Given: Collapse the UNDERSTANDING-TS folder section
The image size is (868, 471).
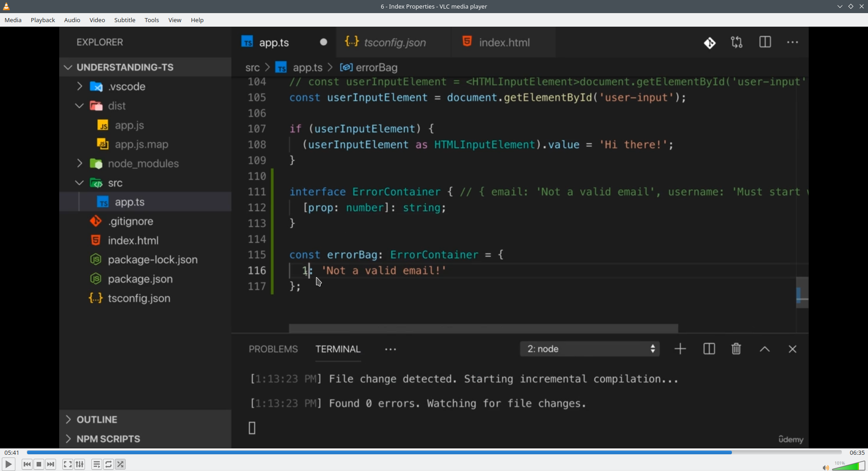Looking at the screenshot, I should pos(145,67).
